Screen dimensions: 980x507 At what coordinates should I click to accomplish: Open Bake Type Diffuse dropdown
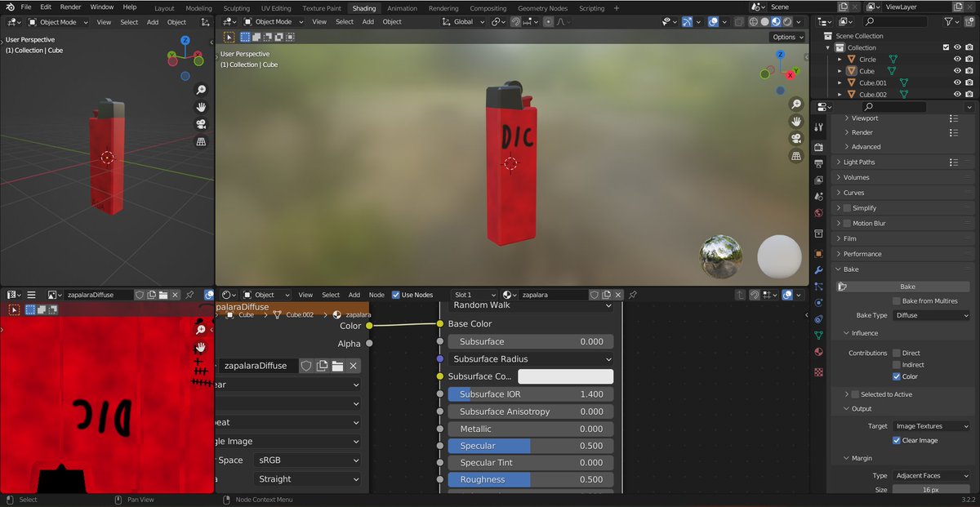[x=930, y=315]
